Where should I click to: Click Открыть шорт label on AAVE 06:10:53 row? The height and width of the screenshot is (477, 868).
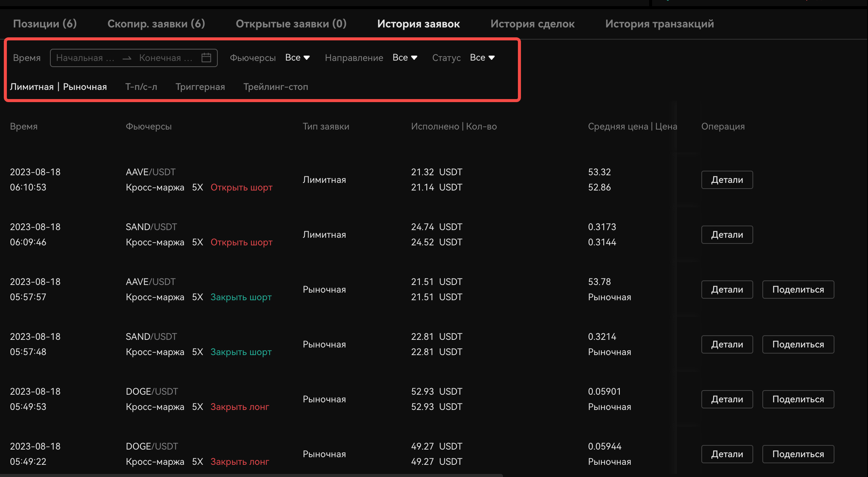[241, 187]
